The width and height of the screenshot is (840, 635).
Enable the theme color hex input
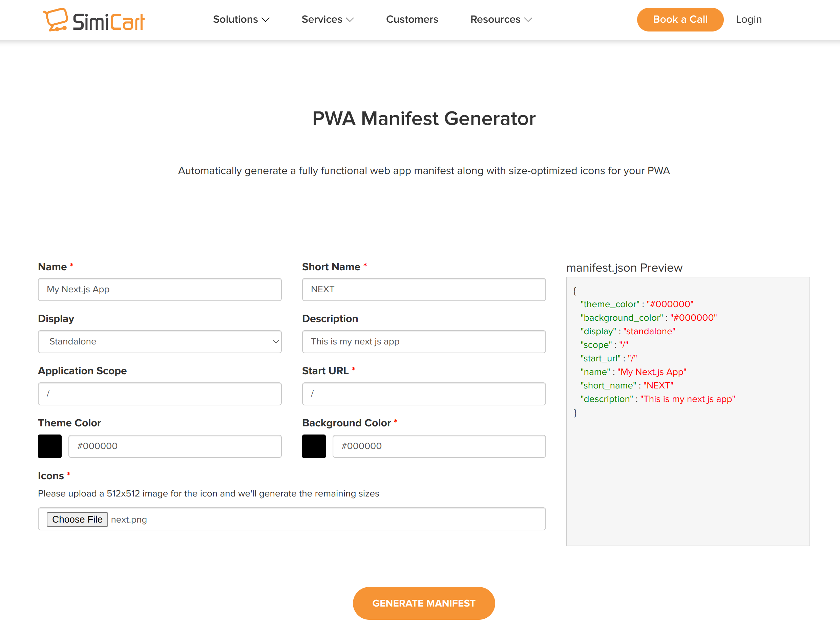[x=175, y=446]
